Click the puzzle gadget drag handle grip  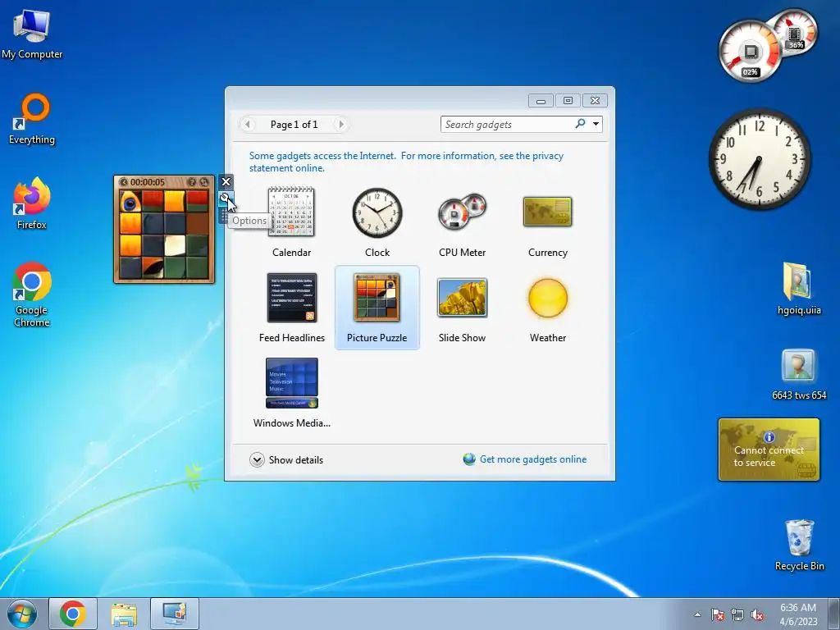coord(223,216)
